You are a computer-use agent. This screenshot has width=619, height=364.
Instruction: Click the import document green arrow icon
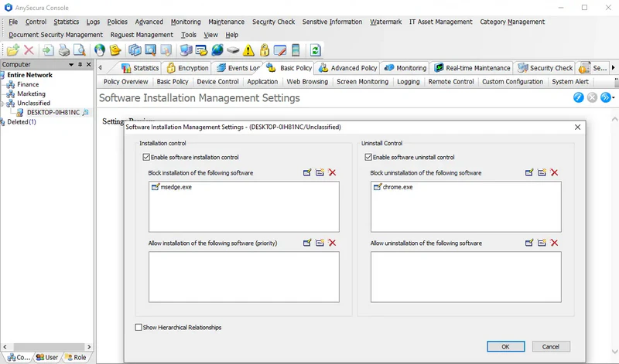[48, 50]
